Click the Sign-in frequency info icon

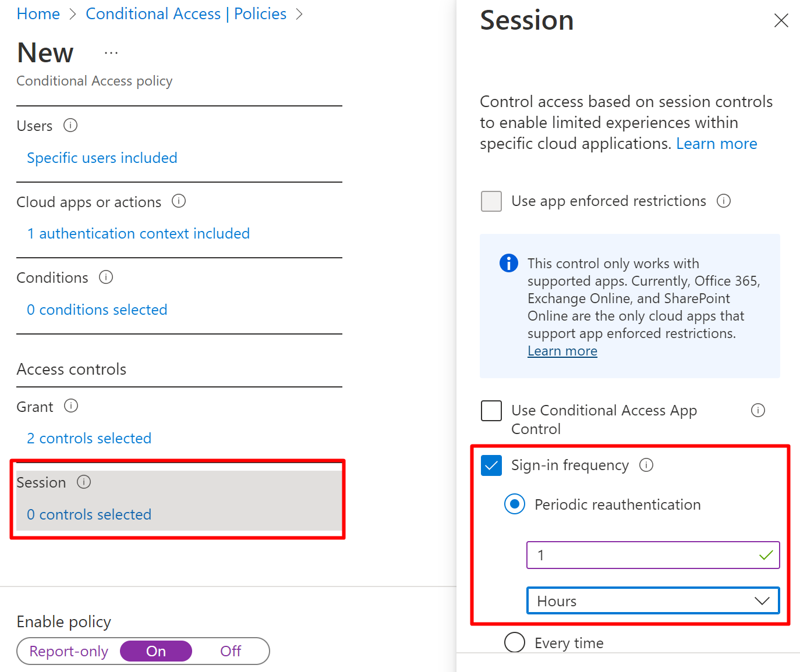[646, 465]
